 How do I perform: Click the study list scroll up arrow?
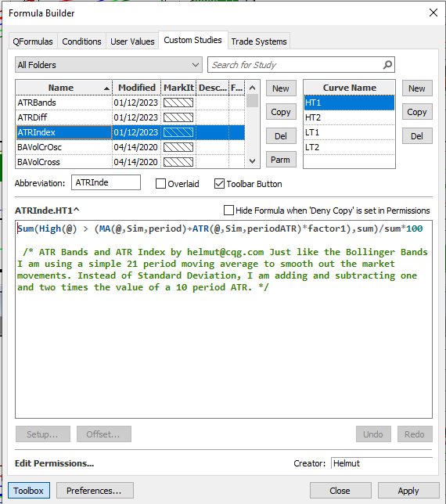(253, 88)
